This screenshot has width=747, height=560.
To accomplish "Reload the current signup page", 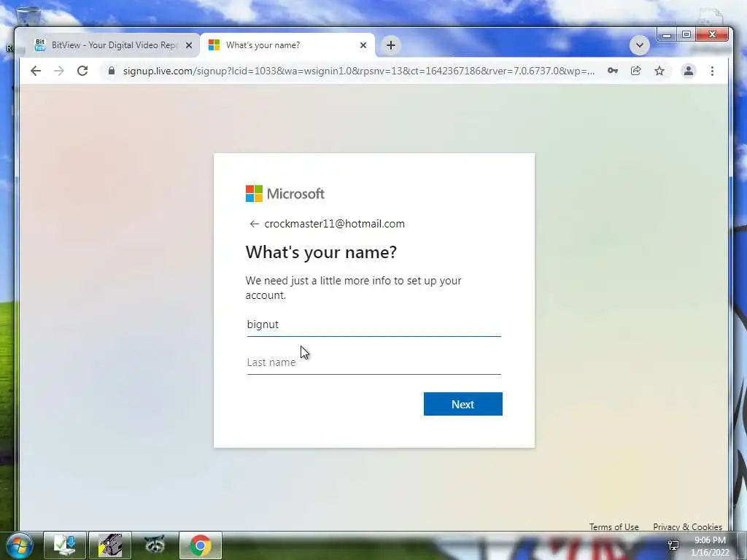I will [x=82, y=71].
